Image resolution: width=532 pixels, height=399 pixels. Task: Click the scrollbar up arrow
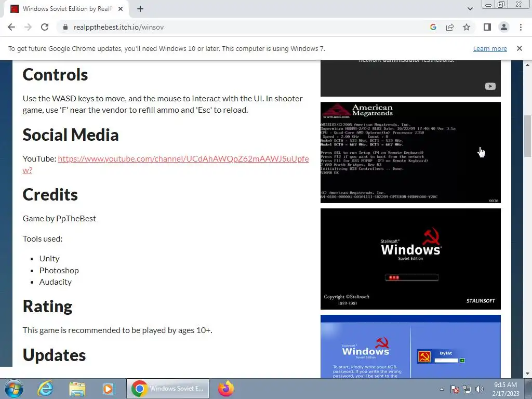528,64
